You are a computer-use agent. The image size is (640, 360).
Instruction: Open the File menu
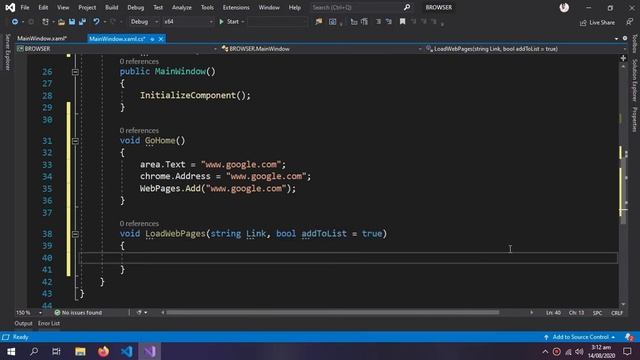pyautogui.click(x=25, y=7)
